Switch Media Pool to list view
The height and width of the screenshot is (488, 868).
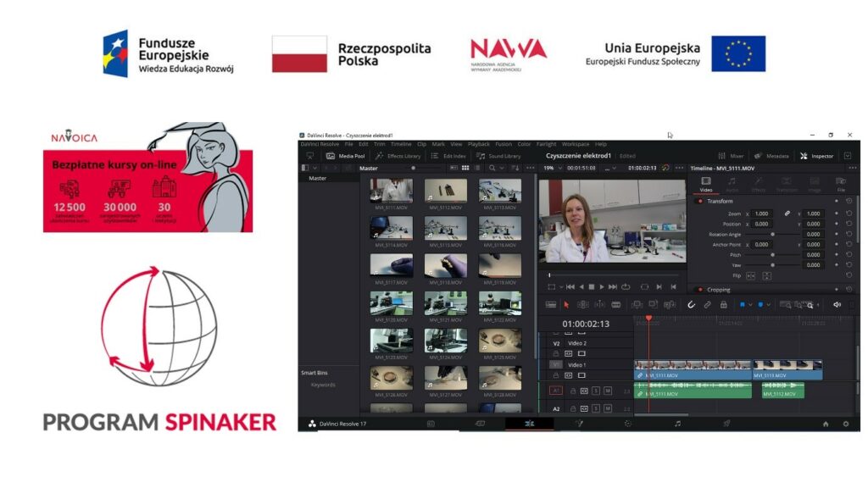pos(478,169)
